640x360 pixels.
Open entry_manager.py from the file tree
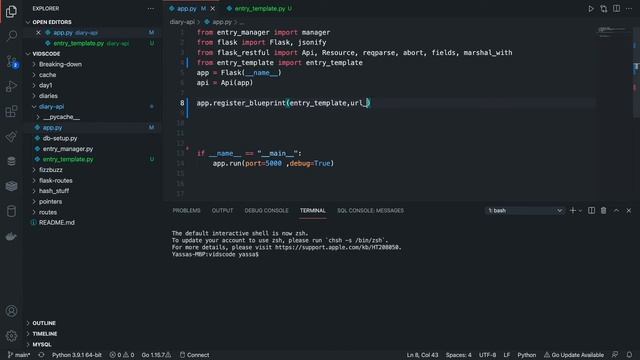click(x=68, y=149)
